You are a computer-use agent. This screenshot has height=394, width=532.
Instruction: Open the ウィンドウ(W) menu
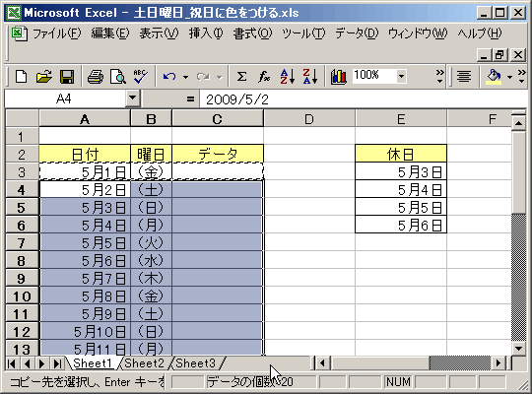418,33
